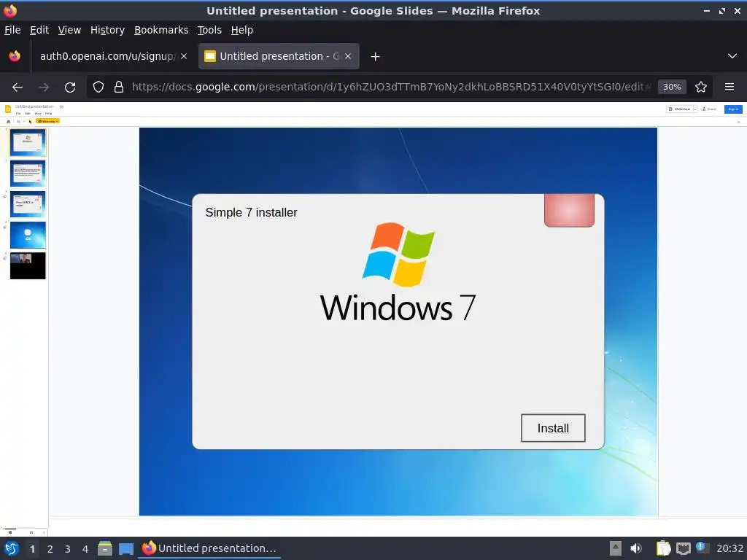Viewport: 747px width, 560px height.
Task: Go back with the browser back arrow
Action: pos(18,87)
